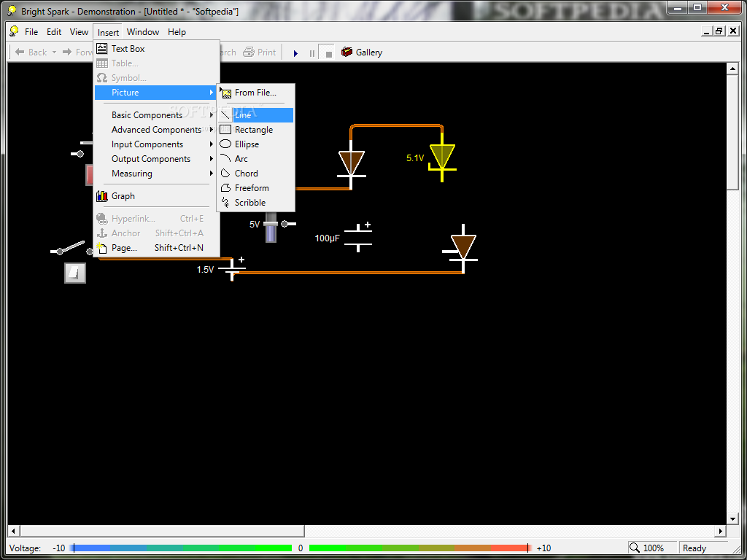Image resolution: width=747 pixels, height=560 pixels.
Task: Click the Bright Spark lightbulb menu icon
Action: point(15,31)
